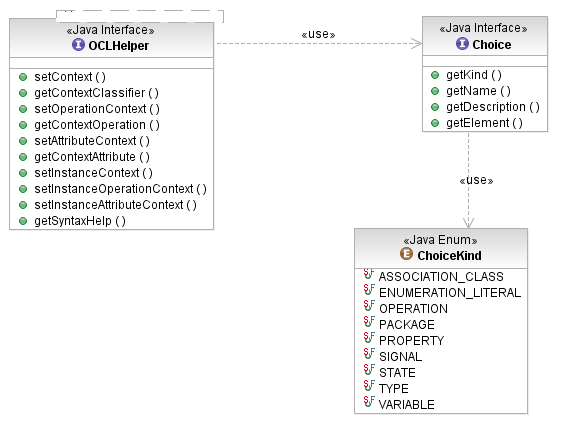Click the green dot beside getContextClassifier ()
Viewport: 561px width, 425px height.
[x=23, y=93]
